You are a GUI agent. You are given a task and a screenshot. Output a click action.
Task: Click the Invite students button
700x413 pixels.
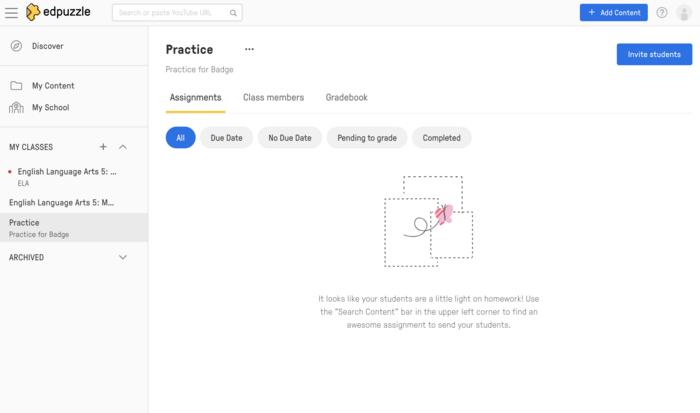(x=654, y=55)
